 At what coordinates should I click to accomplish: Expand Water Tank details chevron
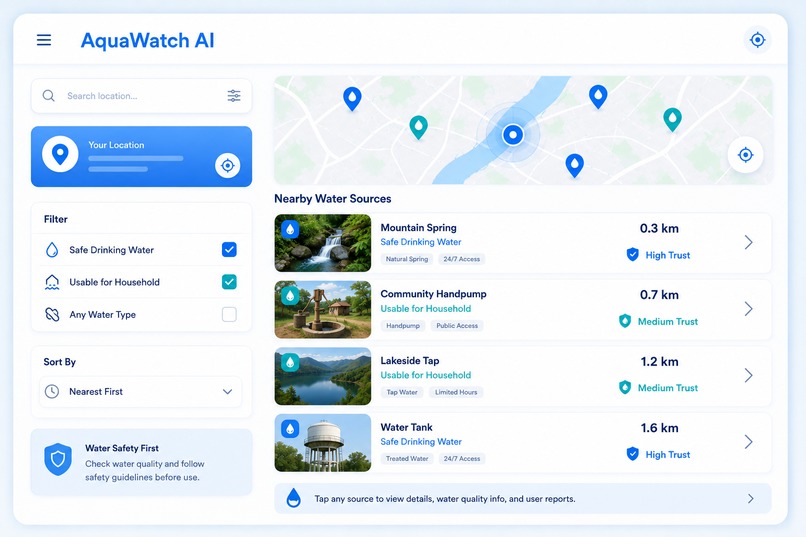coord(749,442)
